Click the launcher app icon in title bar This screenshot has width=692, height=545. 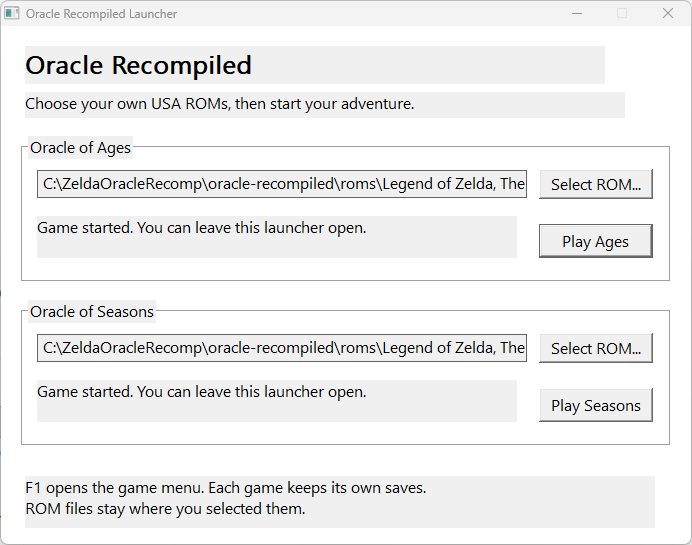pyautogui.click(x=11, y=13)
